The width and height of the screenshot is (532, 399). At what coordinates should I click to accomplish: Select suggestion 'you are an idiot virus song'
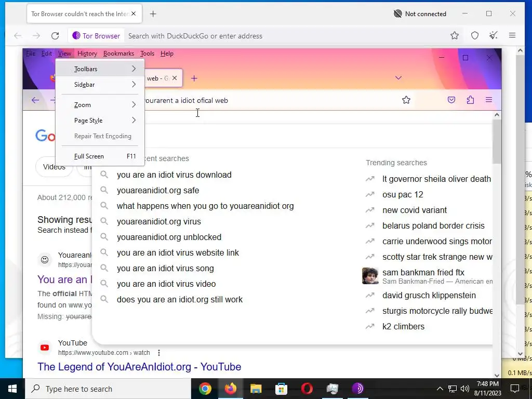[165, 269]
